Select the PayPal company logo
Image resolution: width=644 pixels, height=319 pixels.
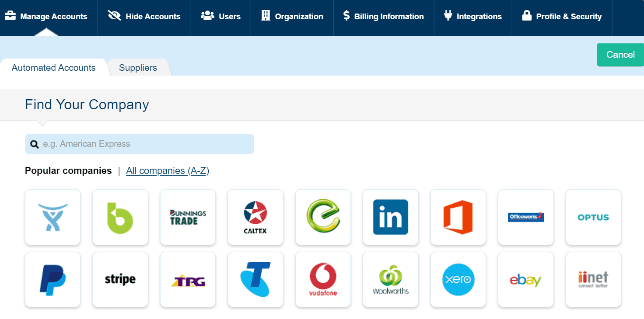pyautogui.click(x=52, y=280)
